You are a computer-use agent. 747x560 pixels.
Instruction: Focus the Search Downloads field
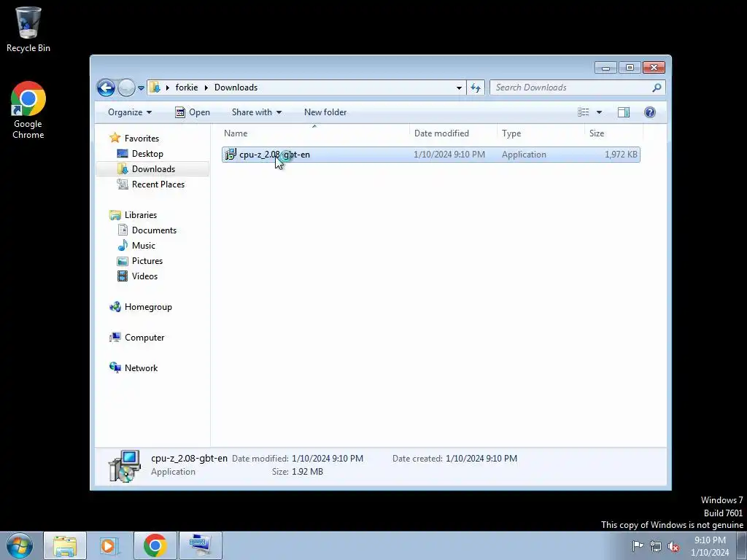pos(572,87)
